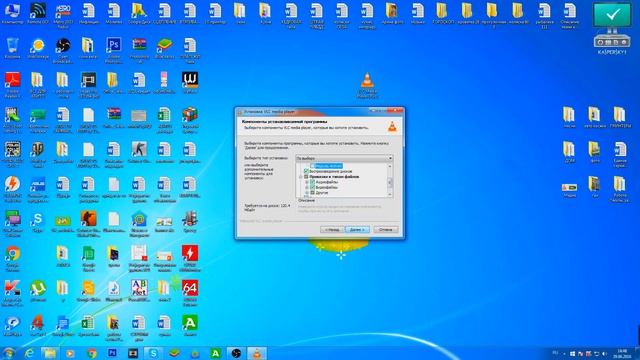
Task: Open File Explorer from the taskbar
Action: [50, 353]
